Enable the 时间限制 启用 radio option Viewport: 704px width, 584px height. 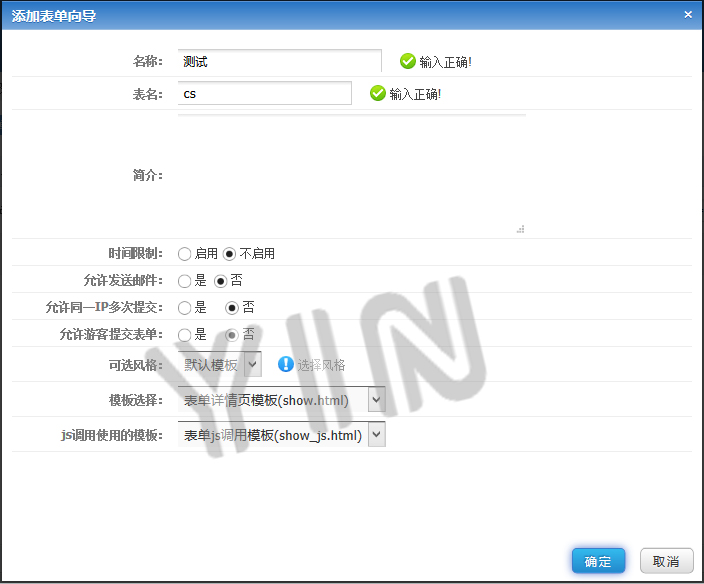coord(185,254)
